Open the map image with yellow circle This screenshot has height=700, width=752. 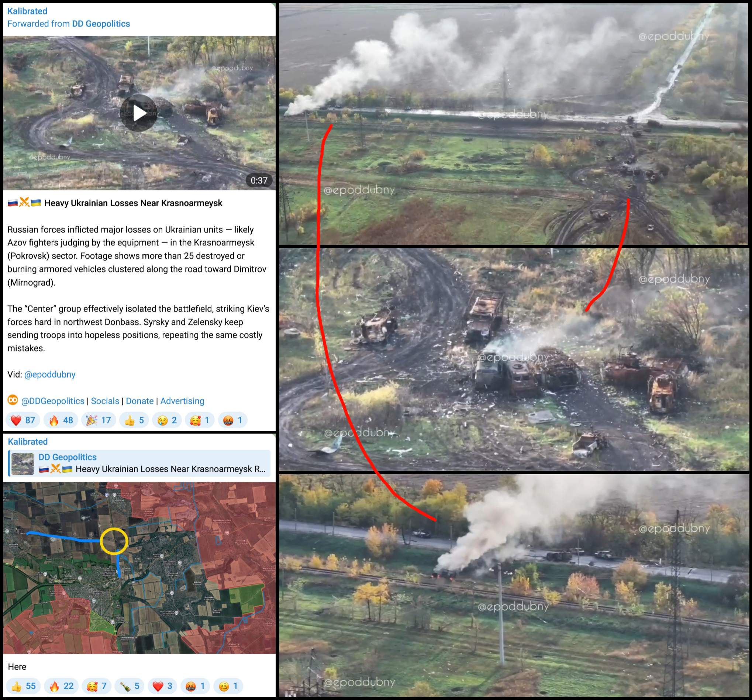point(139,568)
